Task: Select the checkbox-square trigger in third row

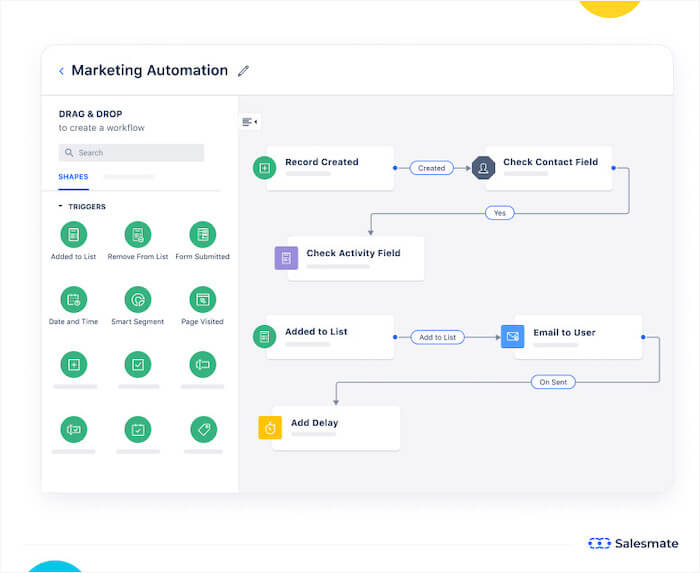Action: [x=138, y=365]
